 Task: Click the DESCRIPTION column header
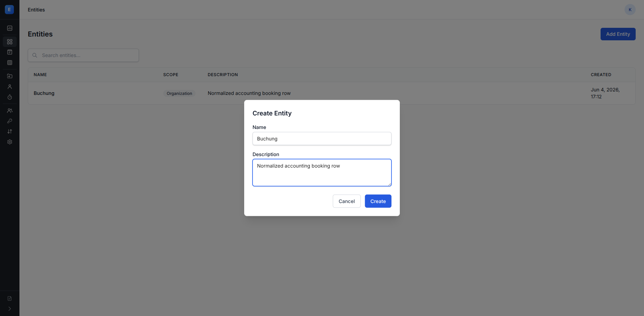coord(223,75)
